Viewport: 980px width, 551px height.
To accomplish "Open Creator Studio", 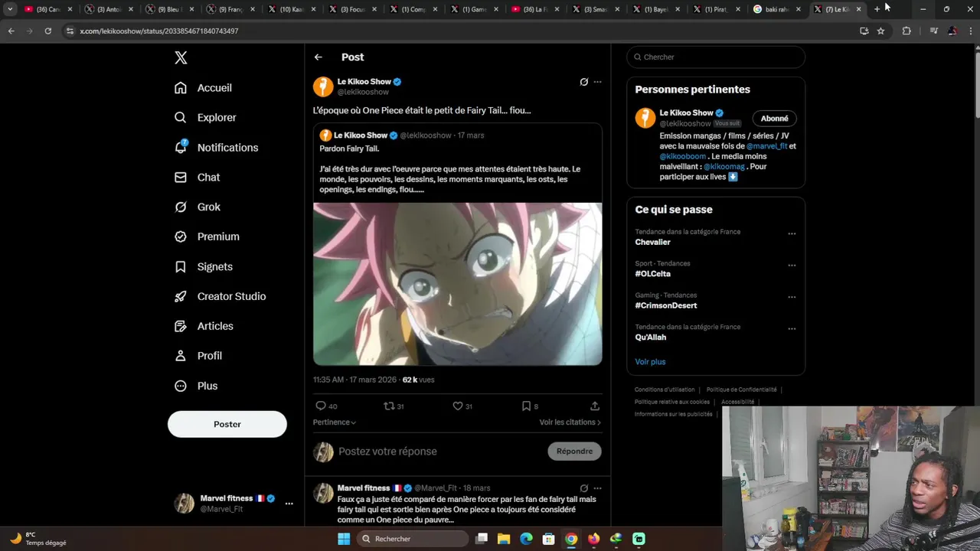I will pos(220,297).
